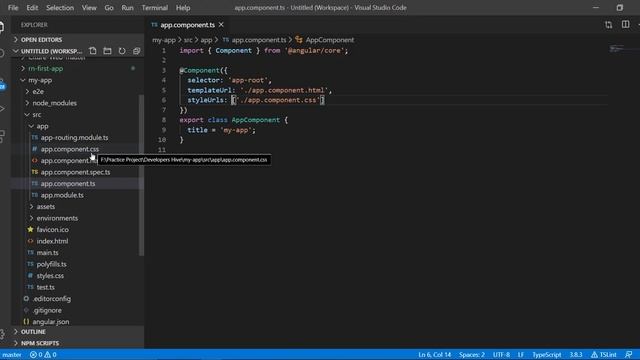The height and width of the screenshot is (360, 640).
Task: Click AppComponent symbol in breadcrumb
Action: tap(329, 40)
